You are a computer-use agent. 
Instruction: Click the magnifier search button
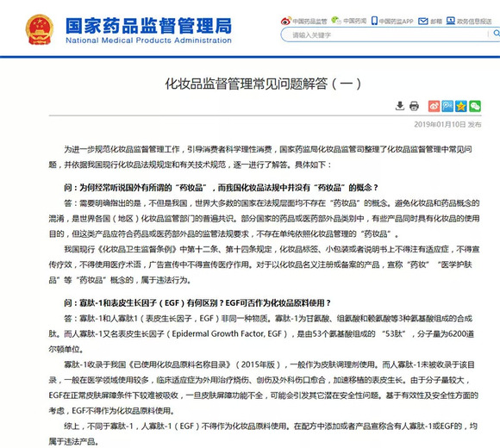click(x=496, y=33)
